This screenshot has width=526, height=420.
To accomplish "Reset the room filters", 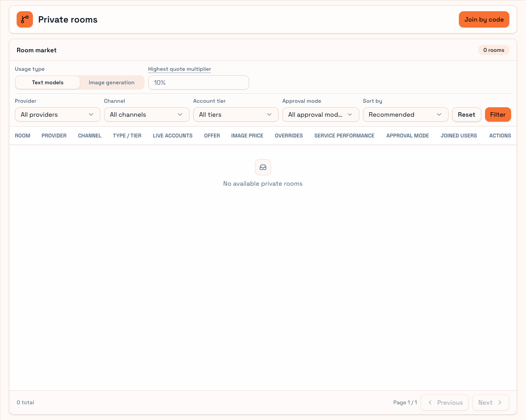I will [x=467, y=114].
